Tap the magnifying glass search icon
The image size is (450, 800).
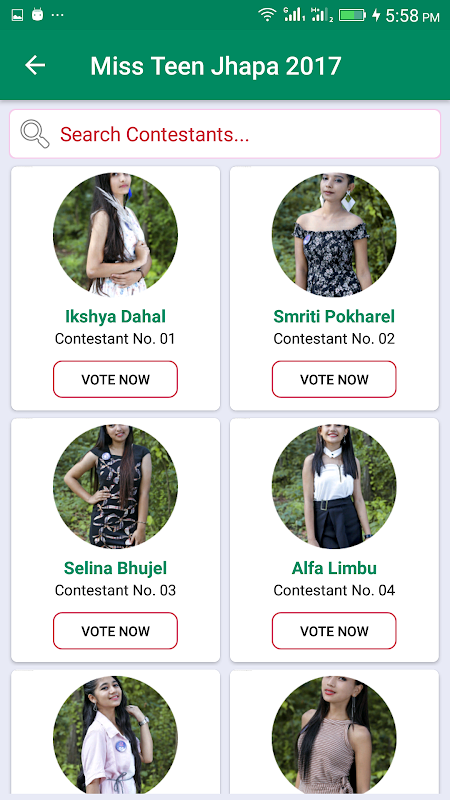(x=35, y=134)
